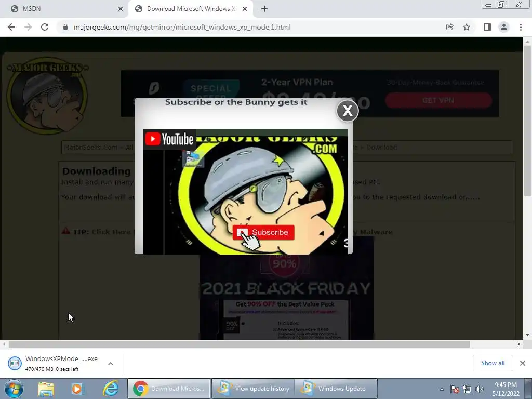Click the vertical scrollbar thumb
Viewport: 532px width, 399px height.
point(527,121)
